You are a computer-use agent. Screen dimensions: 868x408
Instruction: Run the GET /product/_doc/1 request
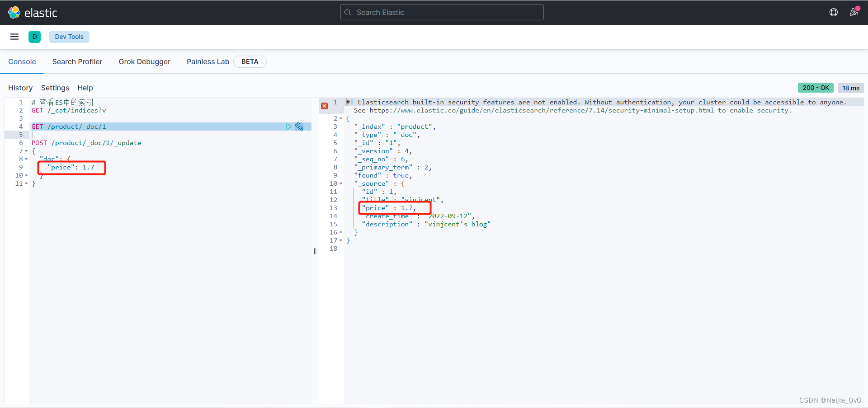288,127
